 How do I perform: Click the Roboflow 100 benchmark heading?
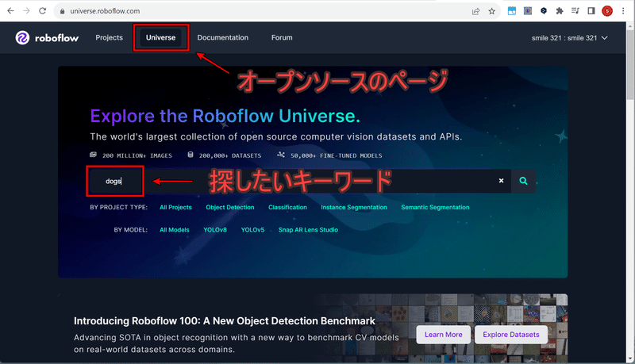225,320
